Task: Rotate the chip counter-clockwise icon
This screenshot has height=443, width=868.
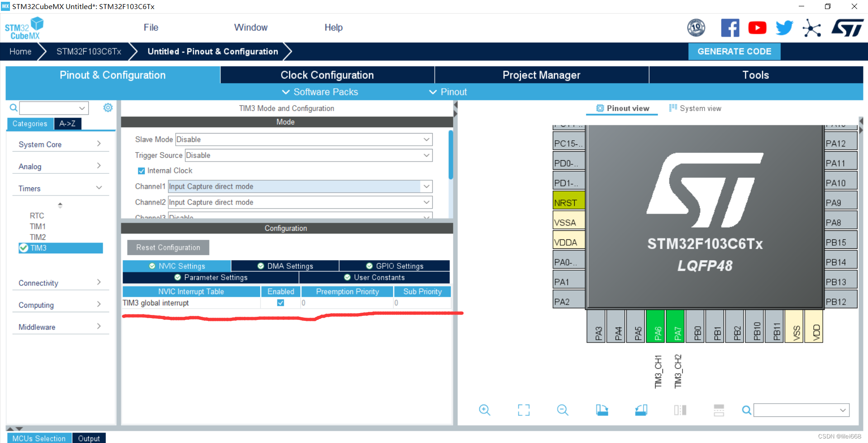Action: pos(641,410)
